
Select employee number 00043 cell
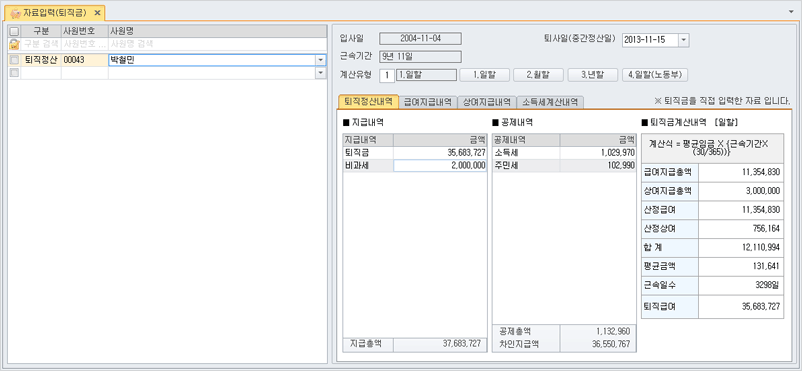(84, 60)
